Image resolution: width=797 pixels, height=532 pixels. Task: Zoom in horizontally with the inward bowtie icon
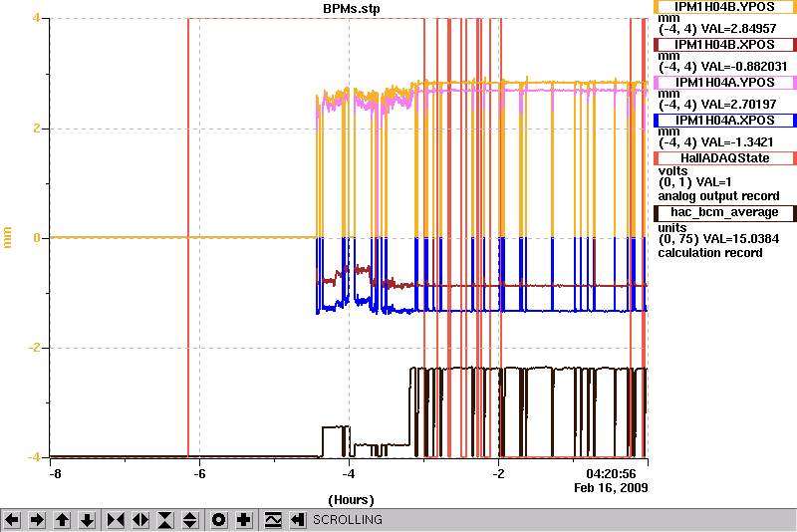(x=116, y=520)
